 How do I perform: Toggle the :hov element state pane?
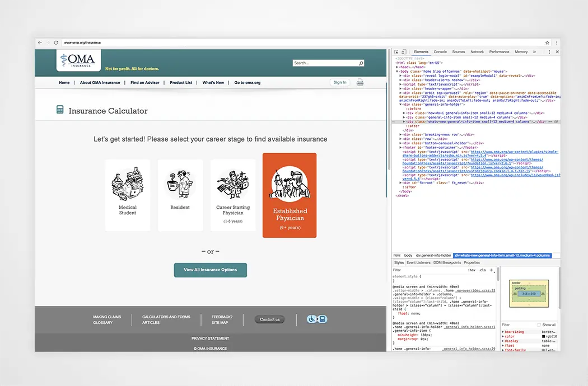coord(472,270)
